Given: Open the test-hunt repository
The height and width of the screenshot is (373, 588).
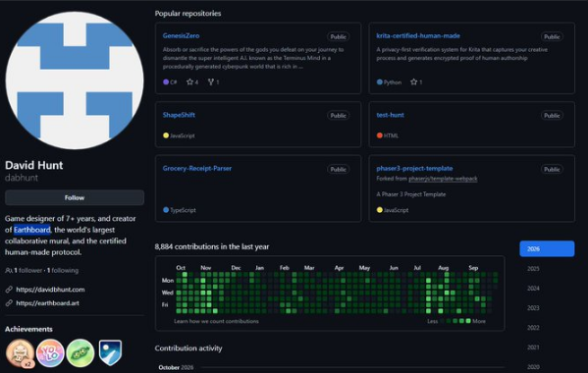Looking at the screenshot, I should coord(391,115).
